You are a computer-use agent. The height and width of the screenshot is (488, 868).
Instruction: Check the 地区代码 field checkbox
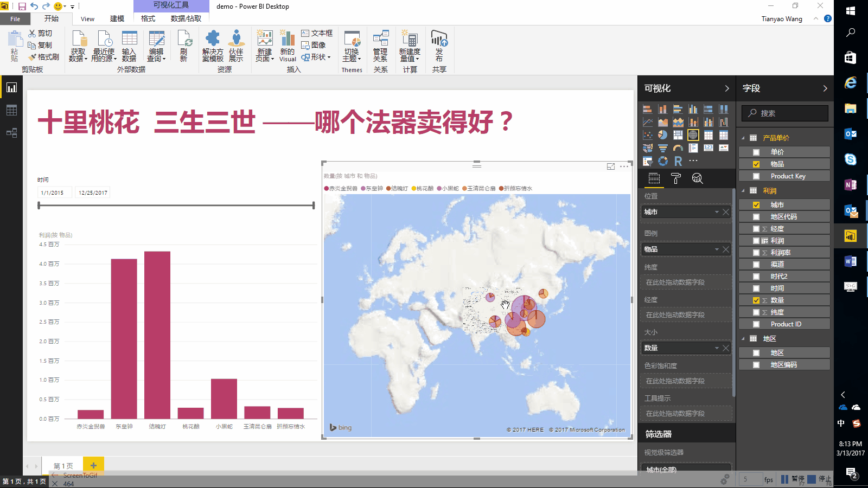point(756,217)
